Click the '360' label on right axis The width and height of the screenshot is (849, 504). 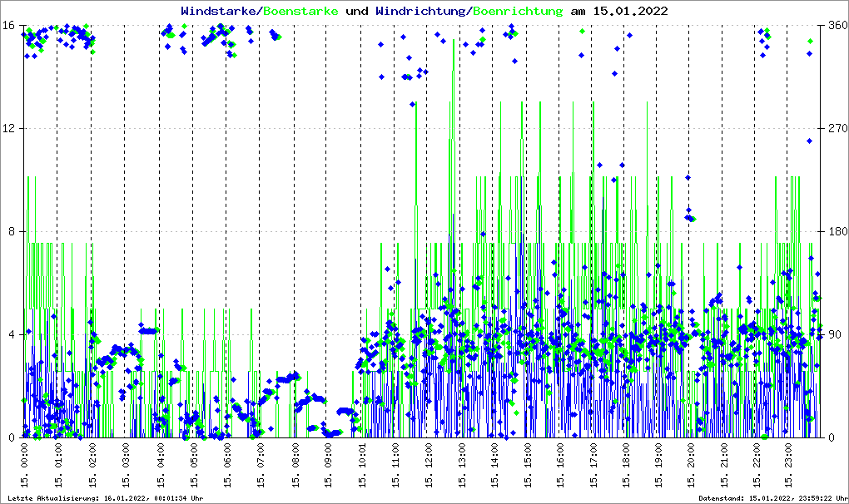(x=836, y=25)
